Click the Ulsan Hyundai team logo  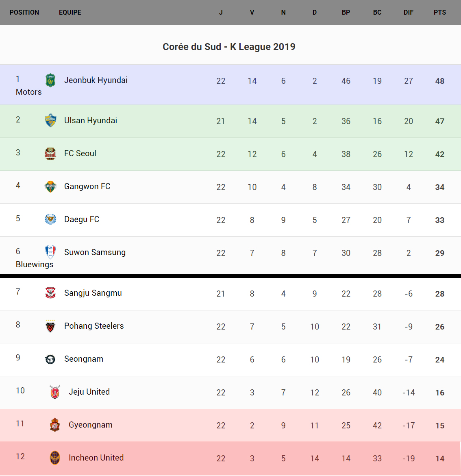pos(50,120)
